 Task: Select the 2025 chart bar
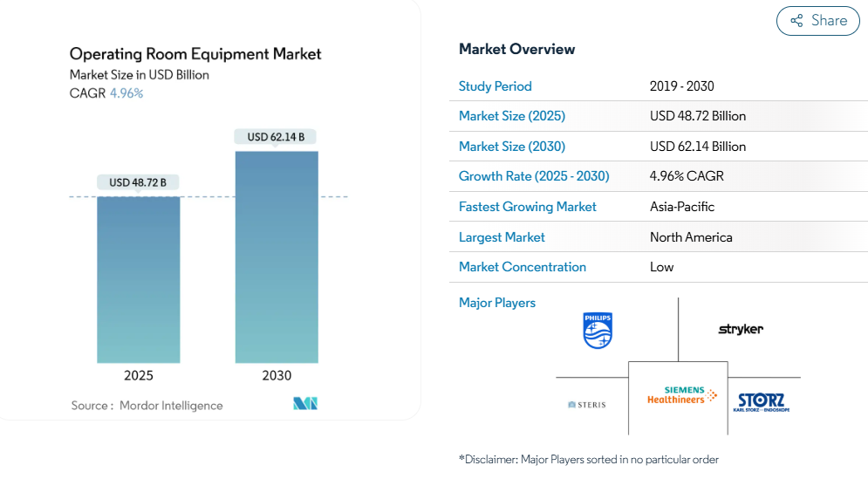pos(139,280)
